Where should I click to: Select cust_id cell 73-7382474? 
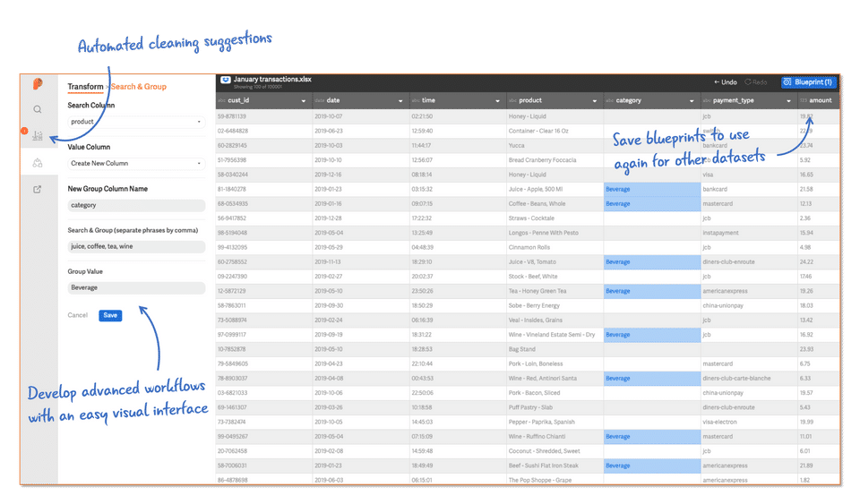[264, 422]
